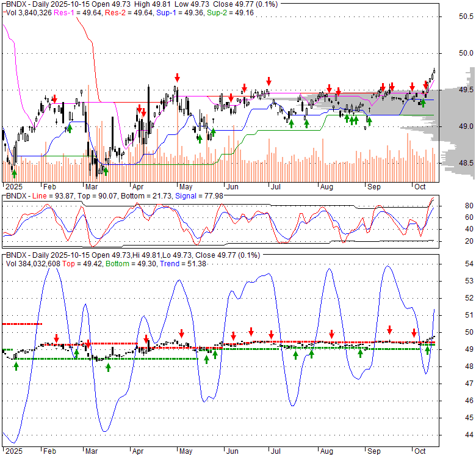
Task: Select the Sup-2 = 49.16 legend entry
Action: point(230,13)
